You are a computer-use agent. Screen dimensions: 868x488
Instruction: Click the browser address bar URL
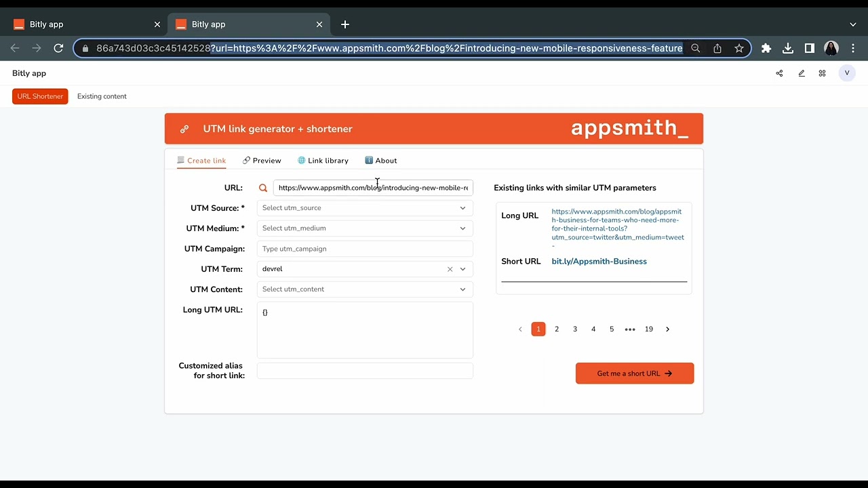(389, 48)
